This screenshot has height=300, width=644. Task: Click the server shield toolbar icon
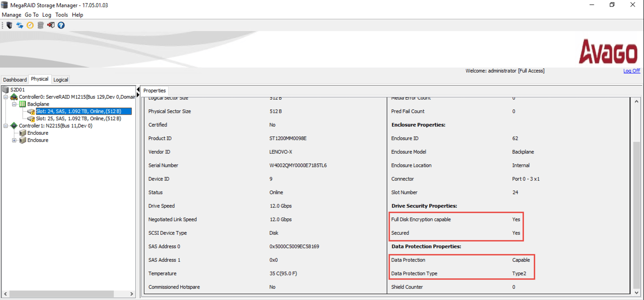[x=9, y=25]
